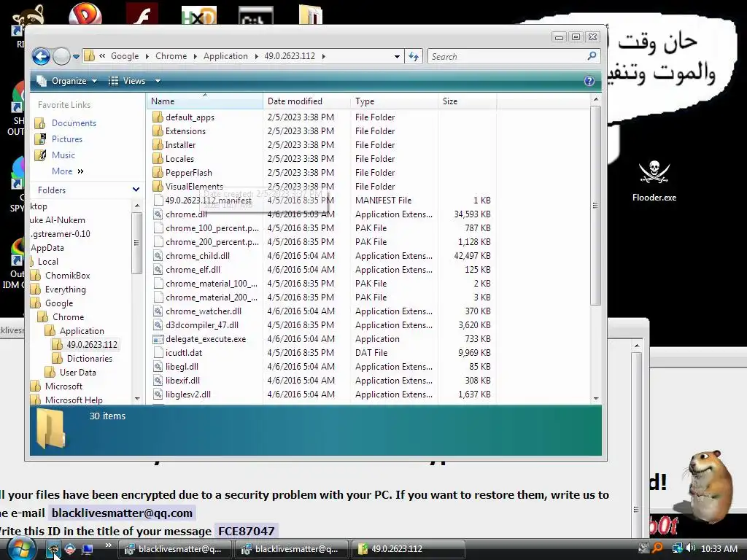747x560 pixels.
Task: Select chrome_material_200 PAK file name
Action: 212,297
